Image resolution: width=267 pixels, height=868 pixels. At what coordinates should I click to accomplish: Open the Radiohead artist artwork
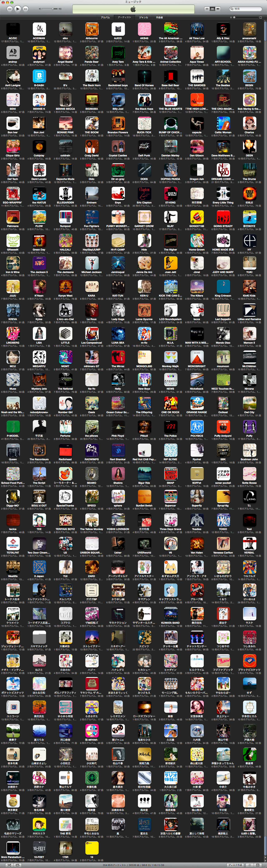click(x=65, y=450)
